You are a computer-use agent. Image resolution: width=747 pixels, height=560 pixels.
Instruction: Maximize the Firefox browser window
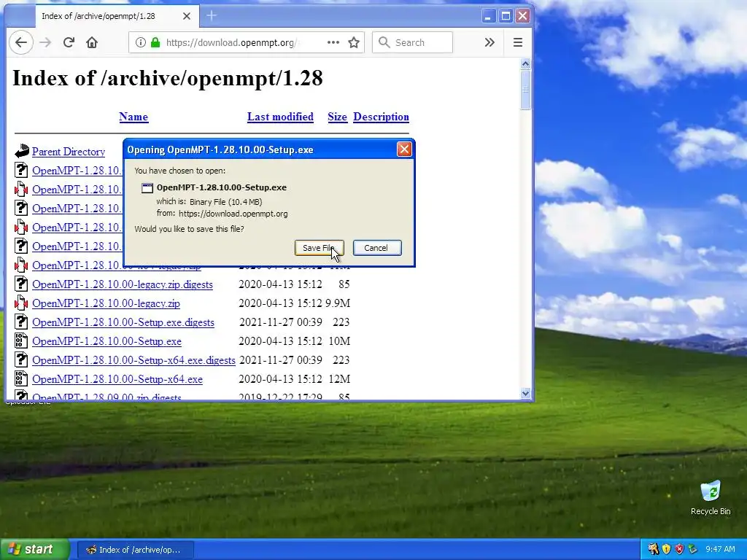pos(506,16)
